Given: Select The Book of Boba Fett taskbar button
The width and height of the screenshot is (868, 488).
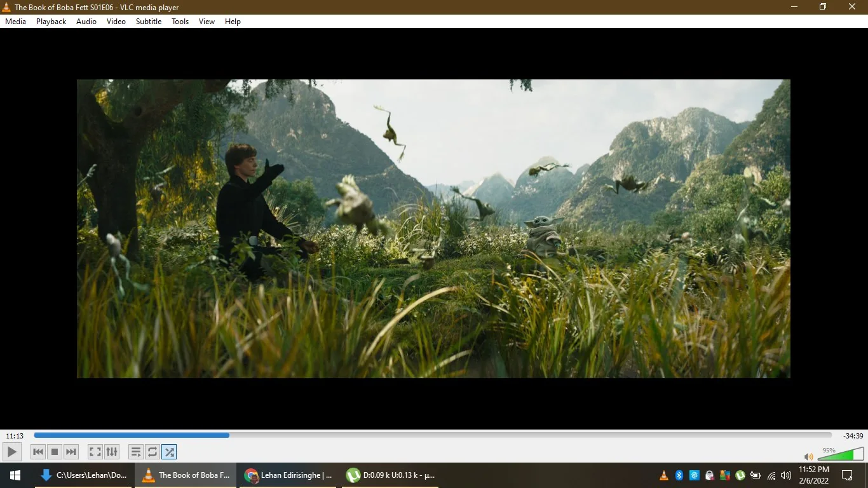Looking at the screenshot, I should (x=186, y=475).
